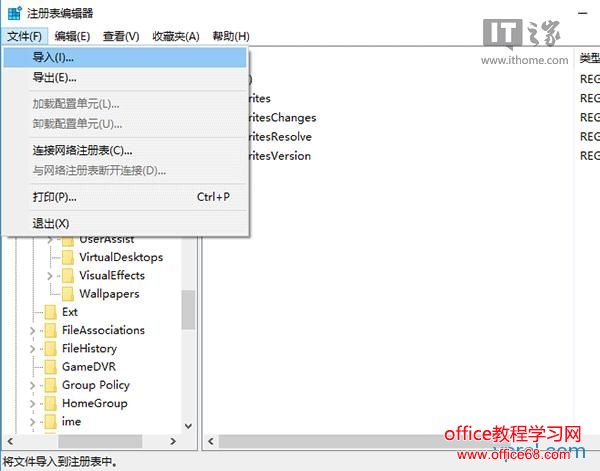The width and height of the screenshot is (600, 471).
Task: Select the ime key label
Action: pos(71,422)
